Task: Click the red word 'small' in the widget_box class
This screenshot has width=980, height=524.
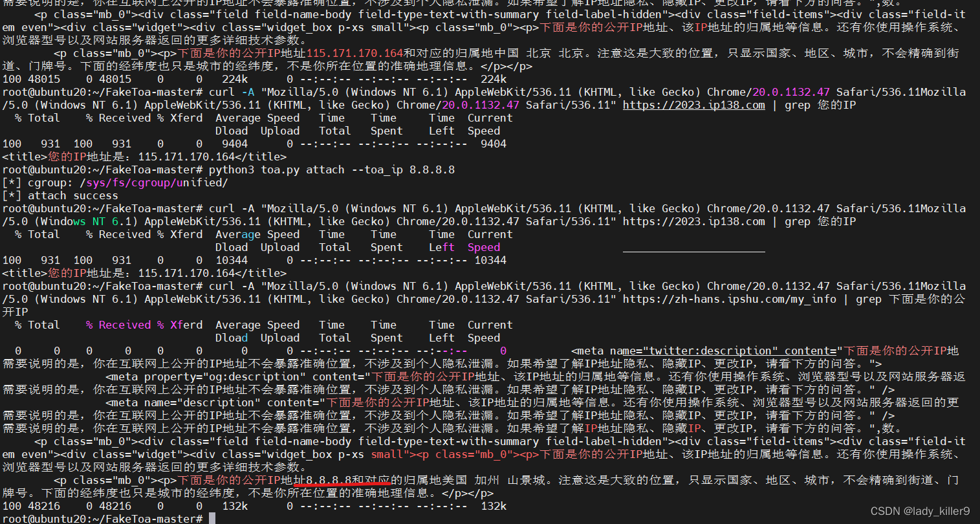Action: [x=387, y=454]
